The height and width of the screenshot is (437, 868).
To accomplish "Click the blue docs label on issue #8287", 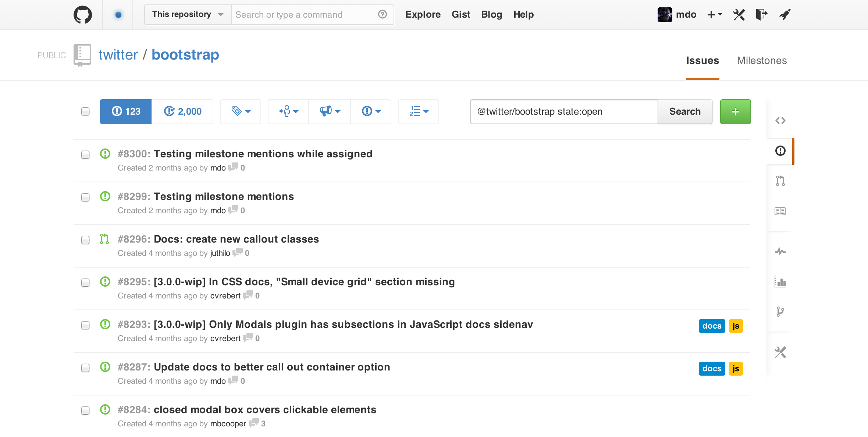I will pos(712,369).
